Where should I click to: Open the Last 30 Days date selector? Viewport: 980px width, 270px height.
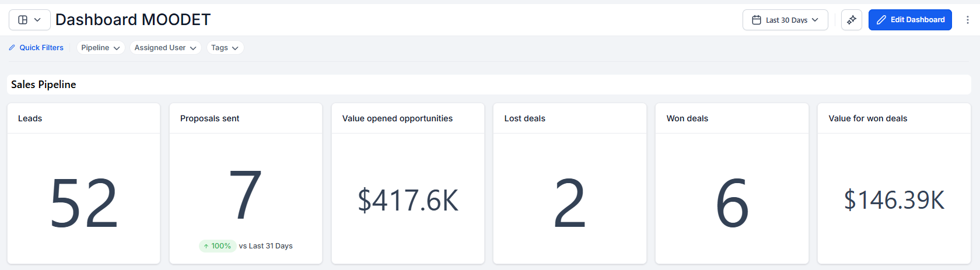[x=785, y=20]
